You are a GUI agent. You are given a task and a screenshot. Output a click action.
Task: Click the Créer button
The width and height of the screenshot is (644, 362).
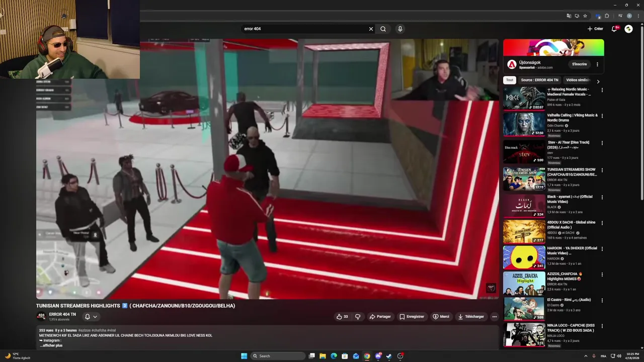pyautogui.click(x=595, y=29)
